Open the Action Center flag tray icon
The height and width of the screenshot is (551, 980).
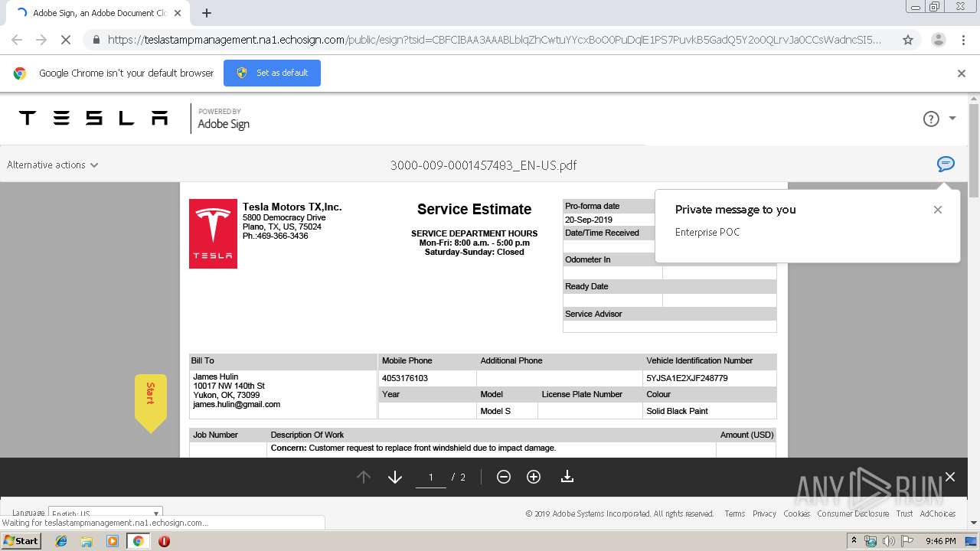(x=906, y=541)
